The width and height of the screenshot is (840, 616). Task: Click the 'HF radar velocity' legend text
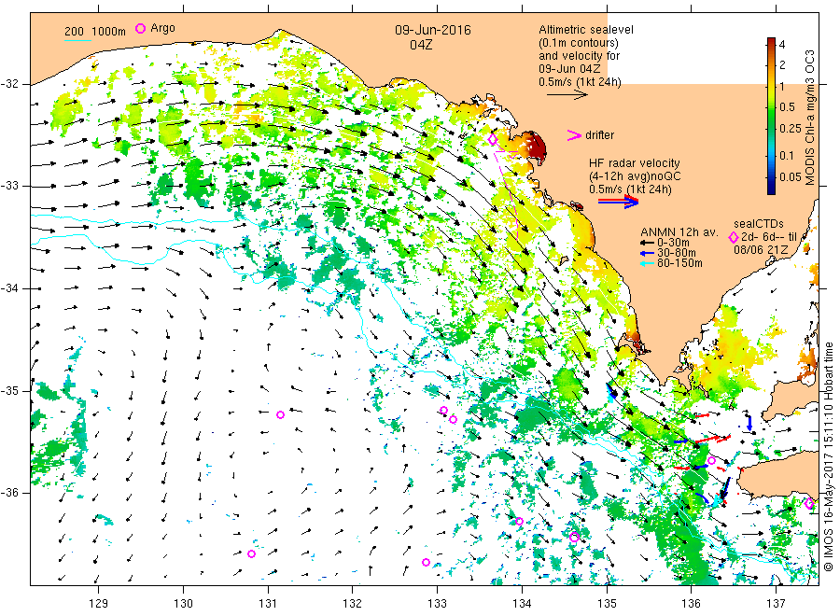click(x=635, y=162)
